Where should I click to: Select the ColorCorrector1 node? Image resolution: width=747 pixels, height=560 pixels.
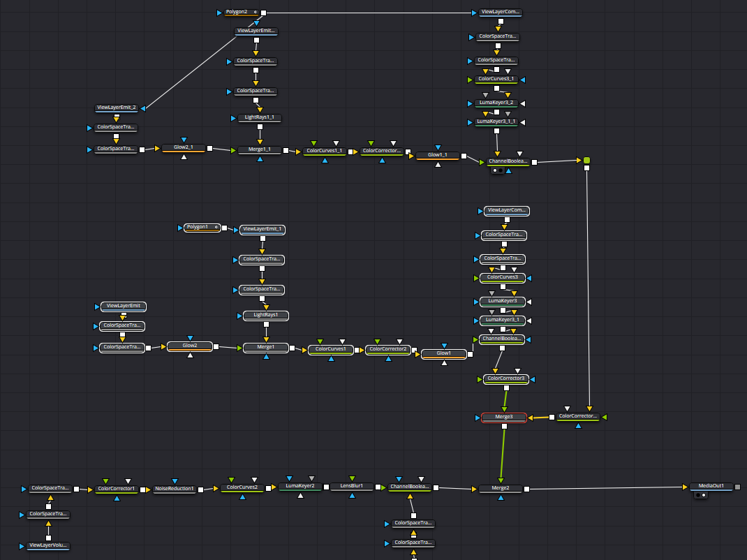point(117,489)
